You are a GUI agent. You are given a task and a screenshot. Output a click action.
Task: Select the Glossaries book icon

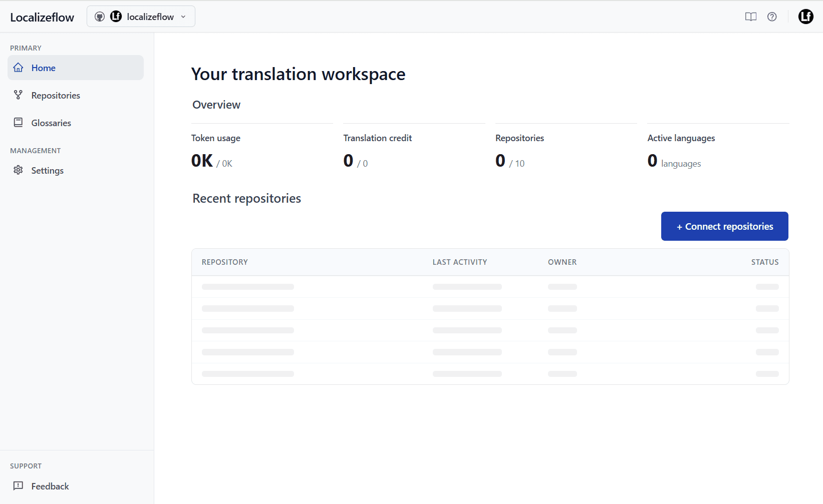[18, 122]
